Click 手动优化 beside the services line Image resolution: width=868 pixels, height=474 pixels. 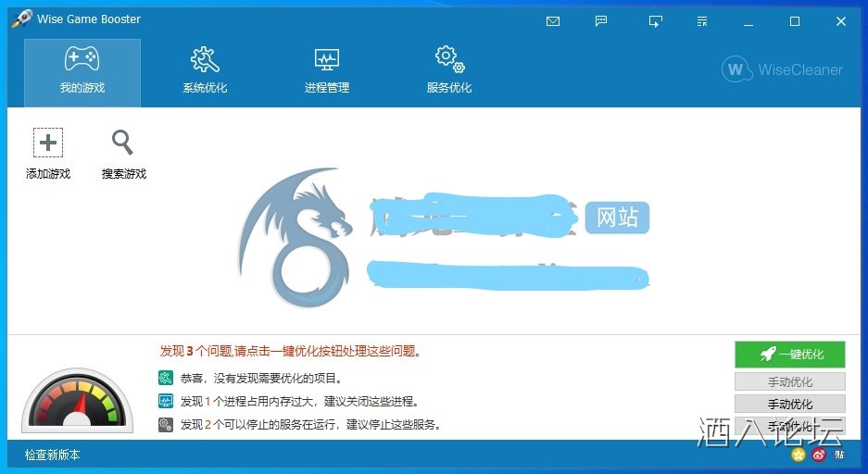tap(790, 427)
